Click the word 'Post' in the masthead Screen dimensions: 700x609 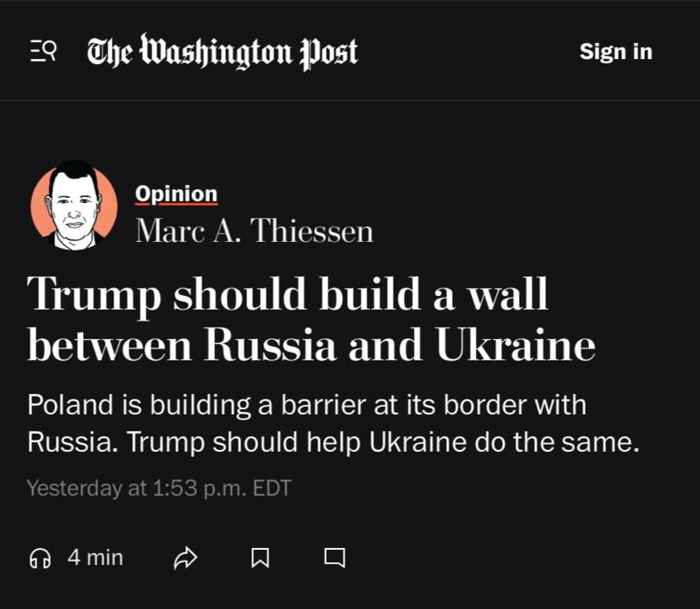coord(329,52)
